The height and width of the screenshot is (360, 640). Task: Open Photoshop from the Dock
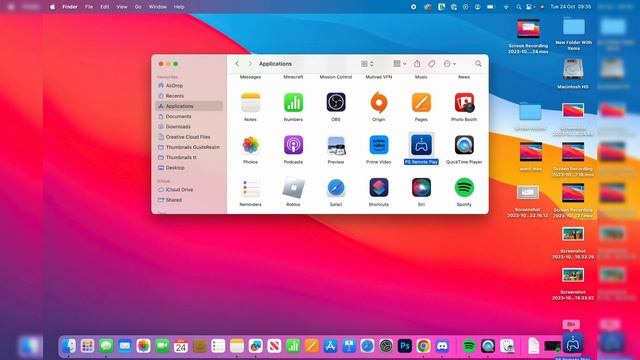coord(404,346)
